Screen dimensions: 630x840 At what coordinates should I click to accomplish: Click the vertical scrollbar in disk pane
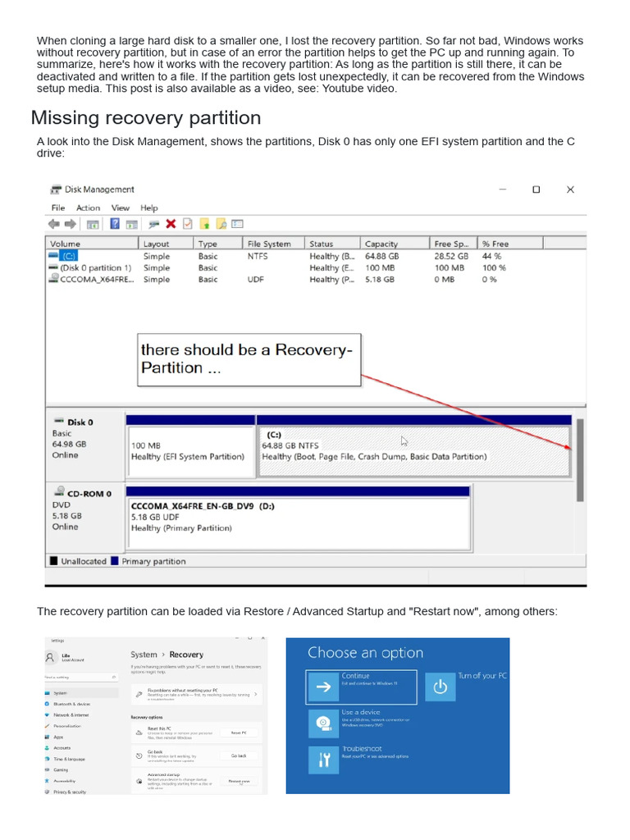580,460
